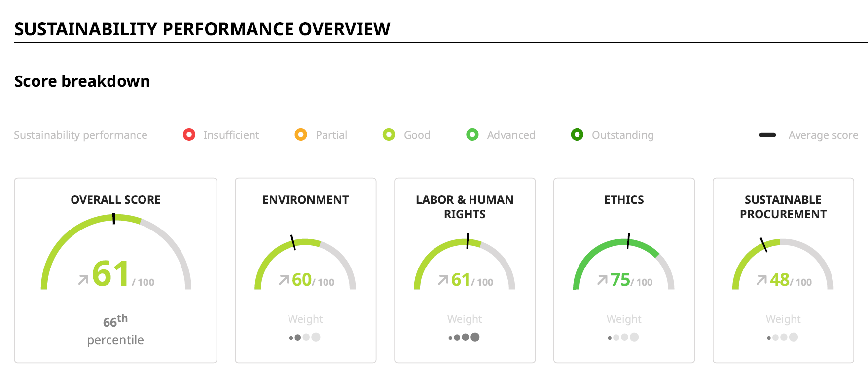Click the Sustainable Procurement weight dots
The width and height of the screenshot is (868, 383).
pyautogui.click(x=783, y=337)
